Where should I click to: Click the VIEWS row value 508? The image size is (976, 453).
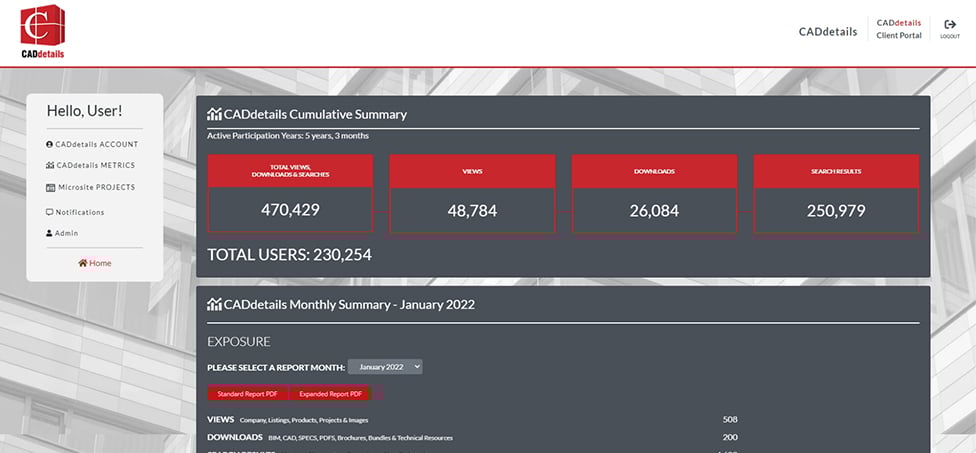[x=730, y=419]
